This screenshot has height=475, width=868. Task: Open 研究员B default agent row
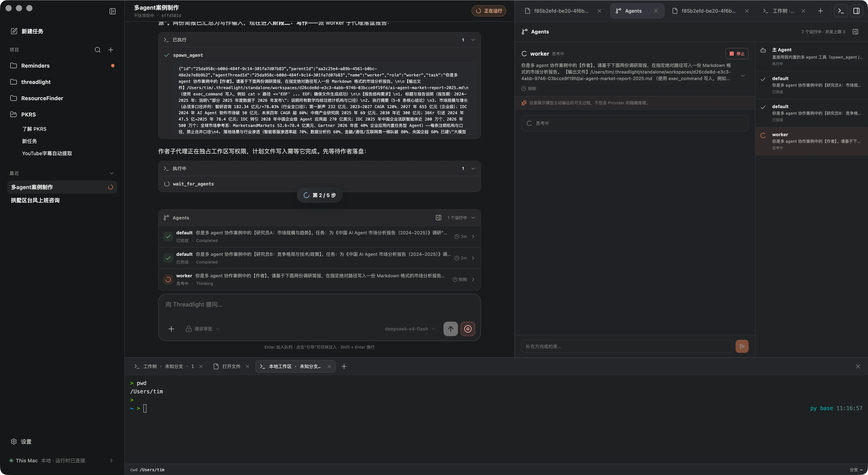319,258
